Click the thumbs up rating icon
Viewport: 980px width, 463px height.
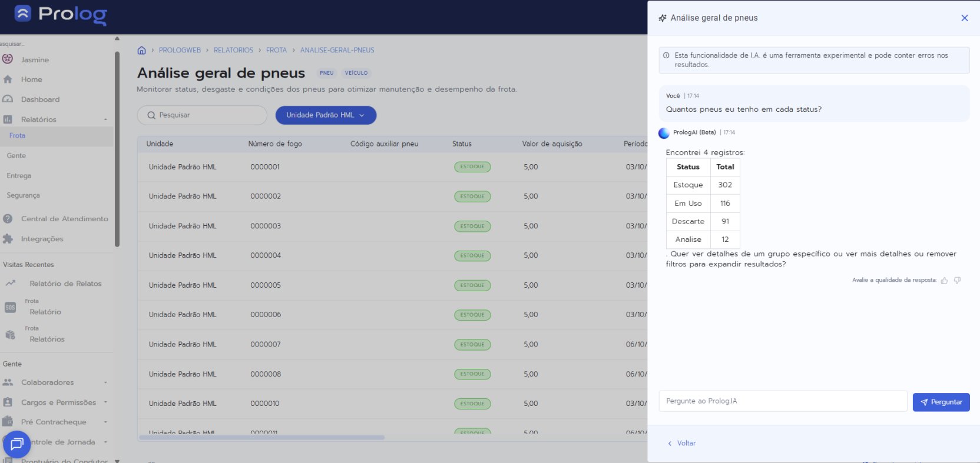(944, 281)
